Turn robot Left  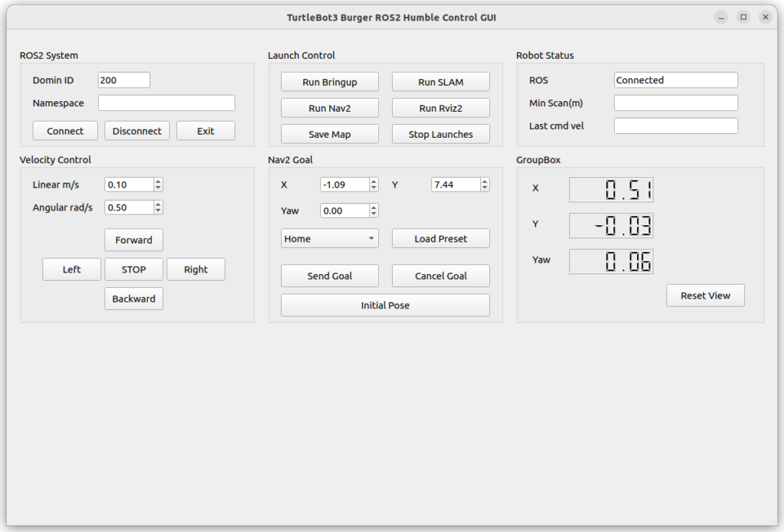(71, 269)
